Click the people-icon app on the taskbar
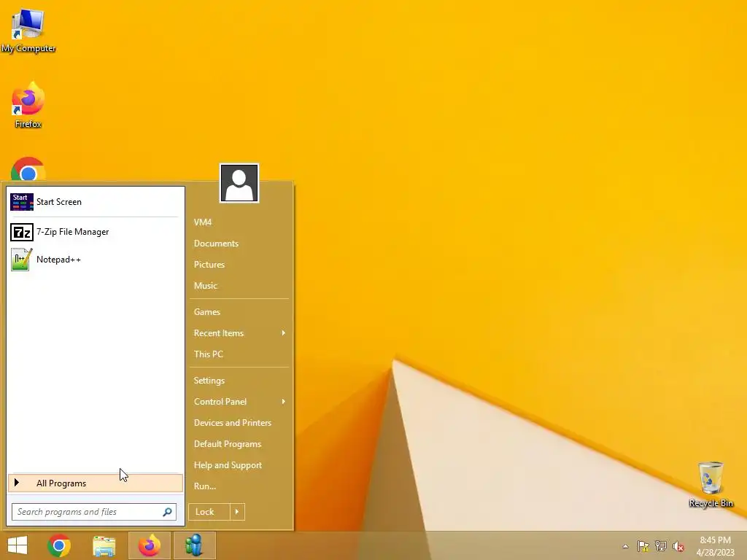747x560 pixels. (x=194, y=545)
